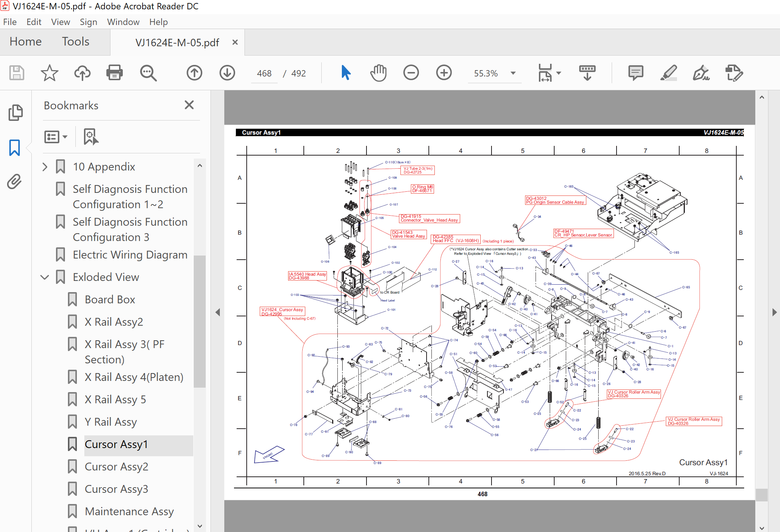Close the VJ1624E-M-05.pdf tab

point(235,42)
